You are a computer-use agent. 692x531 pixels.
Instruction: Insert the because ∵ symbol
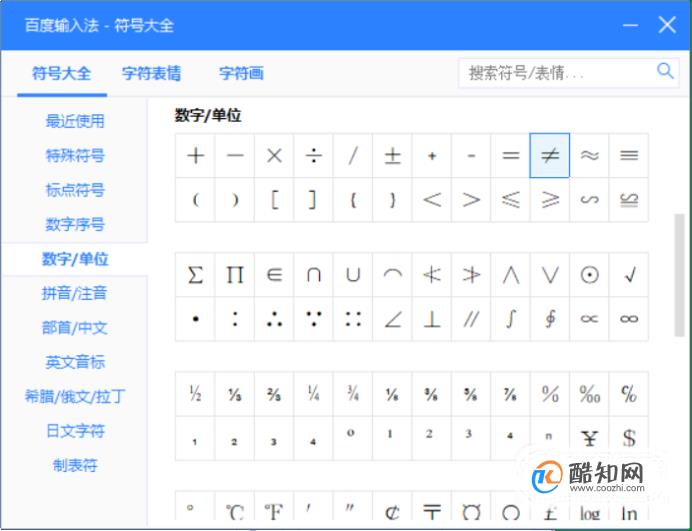313,319
